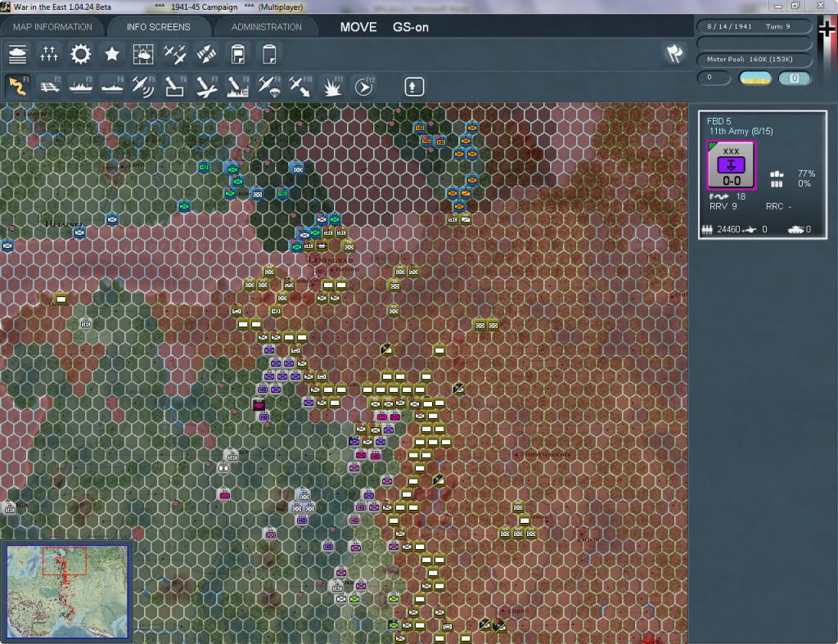Open the production gear icon
Viewport: 838px width, 644px height.
click(x=81, y=54)
